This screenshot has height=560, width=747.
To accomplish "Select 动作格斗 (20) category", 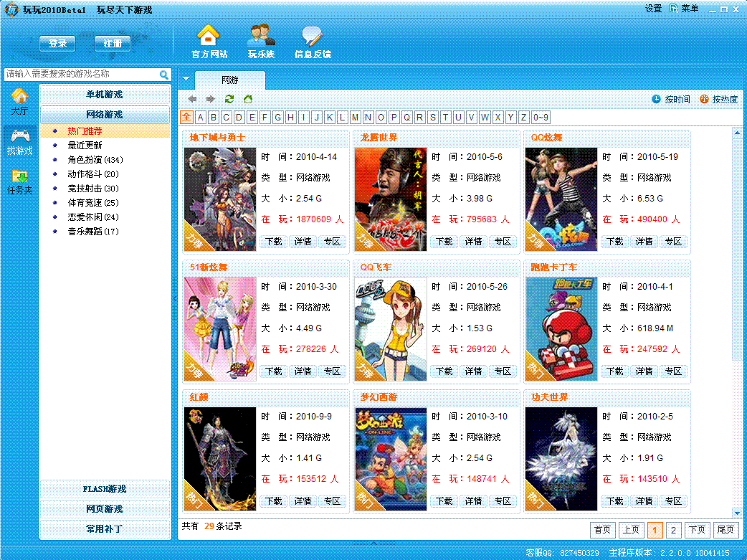I will 93,174.
